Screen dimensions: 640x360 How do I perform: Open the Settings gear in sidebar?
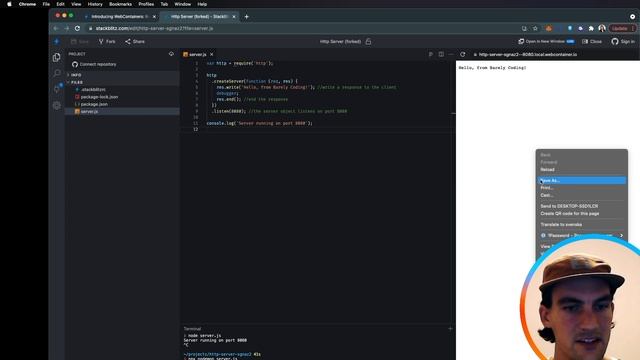[57, 105]
